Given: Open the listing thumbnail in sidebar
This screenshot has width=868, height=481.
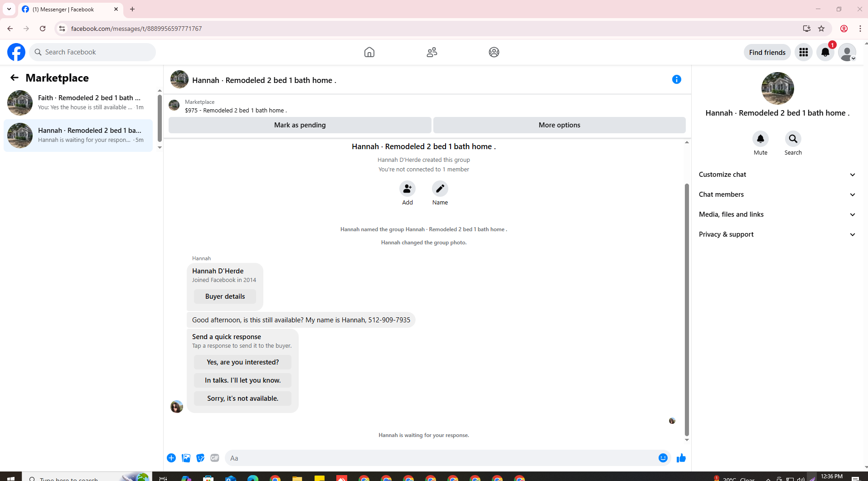Looking at the screenshot, I should [777, 88].
